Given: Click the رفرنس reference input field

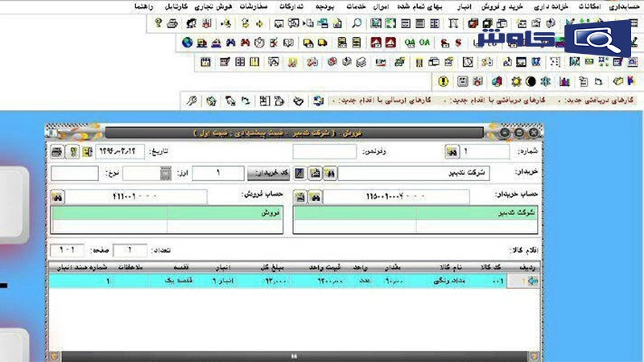Looking at the screenshot, I should (324, 151).
